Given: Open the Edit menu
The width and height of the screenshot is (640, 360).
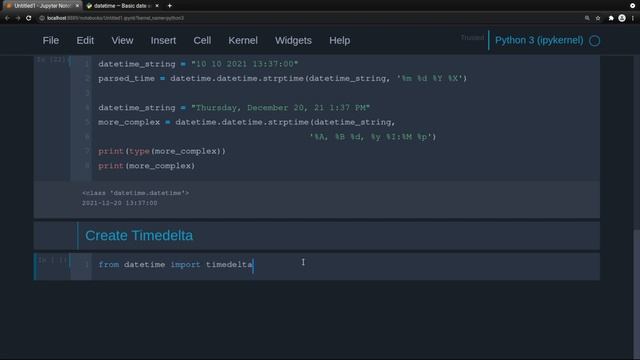Looking at the screenshot, I should (85, 40).
